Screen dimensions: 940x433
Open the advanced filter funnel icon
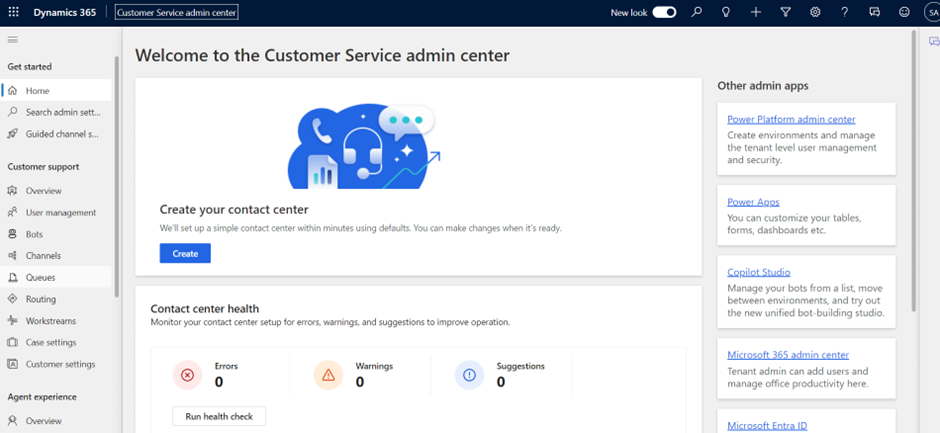click(x=786, y=12)
